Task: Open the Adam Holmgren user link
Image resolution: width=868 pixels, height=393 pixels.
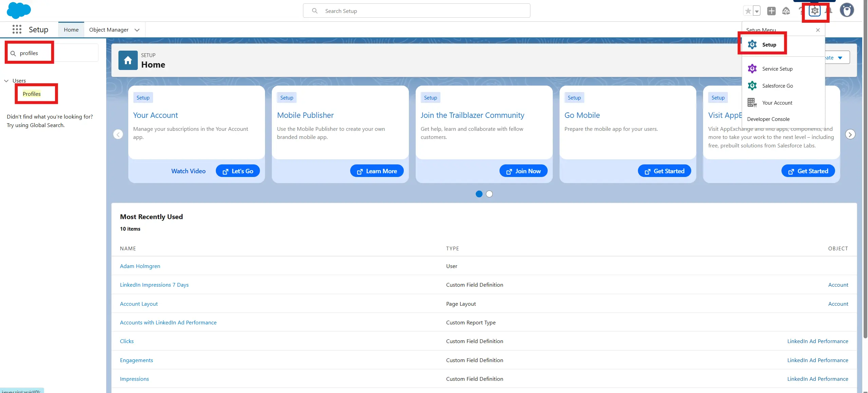Action: click(x=140, y=266)
